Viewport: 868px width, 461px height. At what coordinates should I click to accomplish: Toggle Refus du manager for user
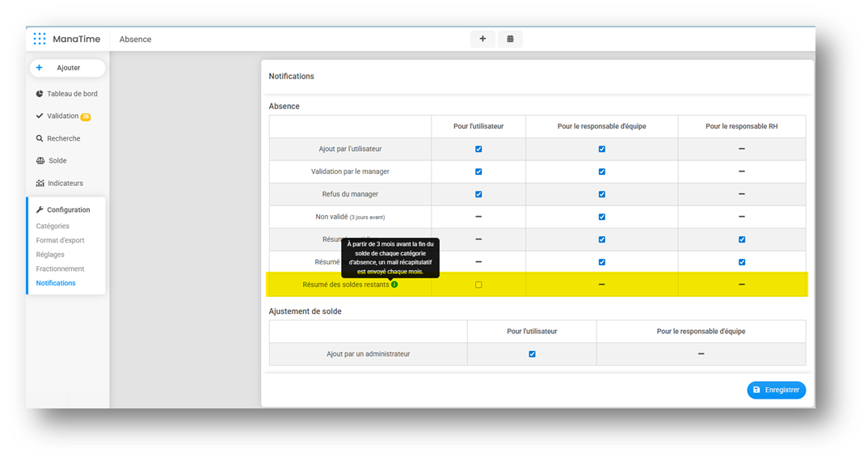[x=478, y=194]
